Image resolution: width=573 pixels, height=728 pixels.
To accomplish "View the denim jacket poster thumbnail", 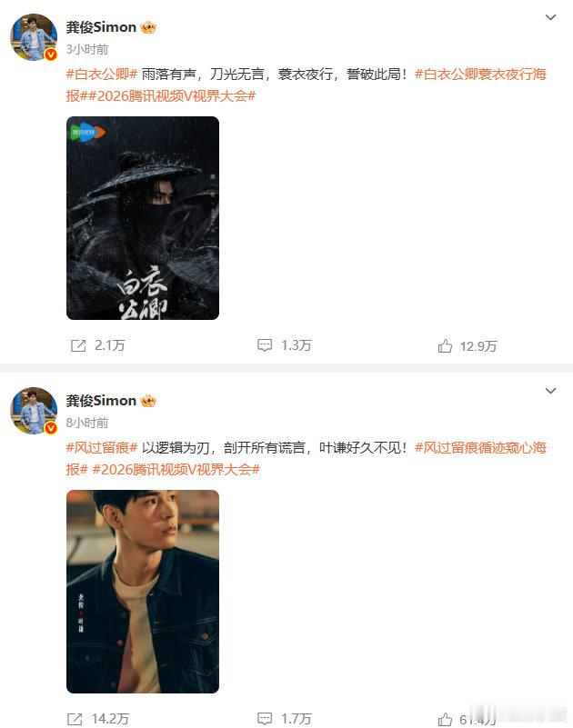I will (x=143, y=592).
